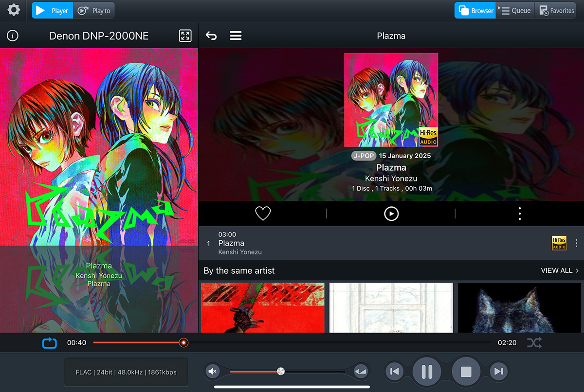Toggle repeat mode
584x392 pixels.
pyautogui.click(x=50, y=343)
